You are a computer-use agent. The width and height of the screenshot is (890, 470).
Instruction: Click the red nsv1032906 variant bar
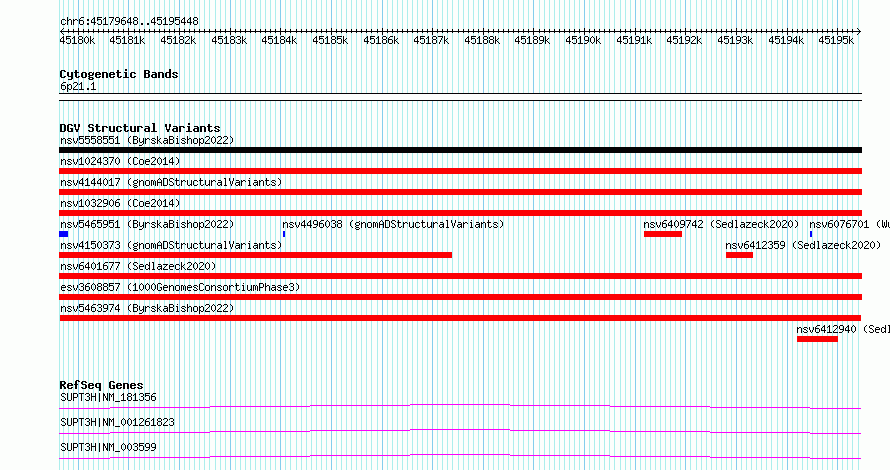coord(460,213)
